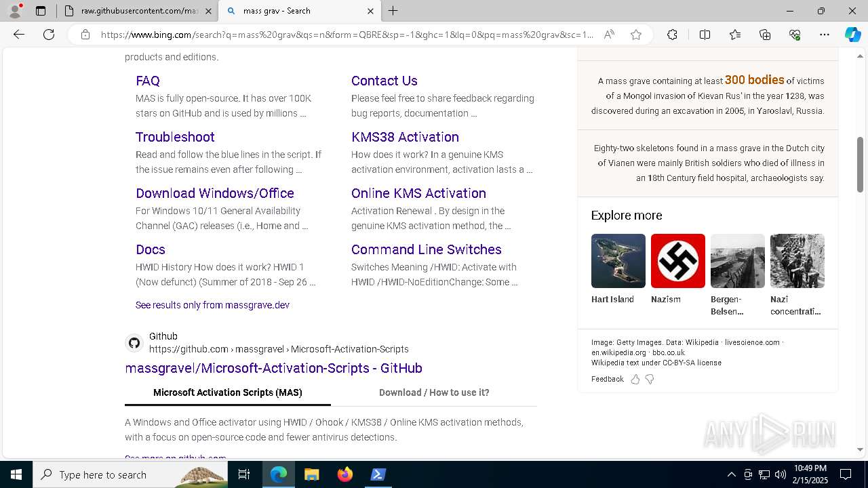
Task: Click scroll up arrow of page scrollbar
Action: pos(861,56)
